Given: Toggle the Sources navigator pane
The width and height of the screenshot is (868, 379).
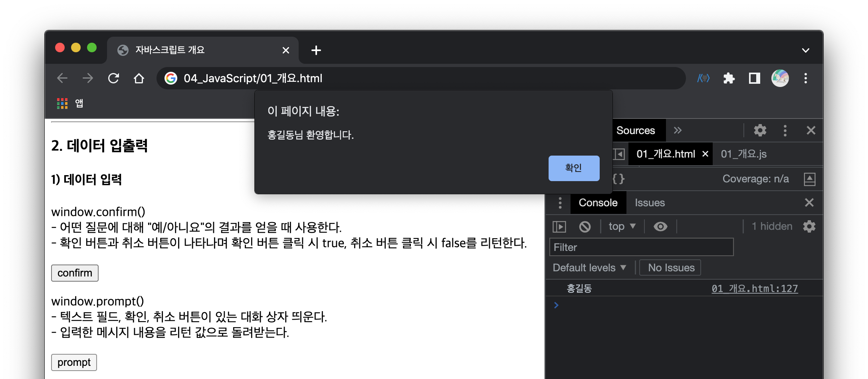Looking at the screenshot, I should pos(619,154).
